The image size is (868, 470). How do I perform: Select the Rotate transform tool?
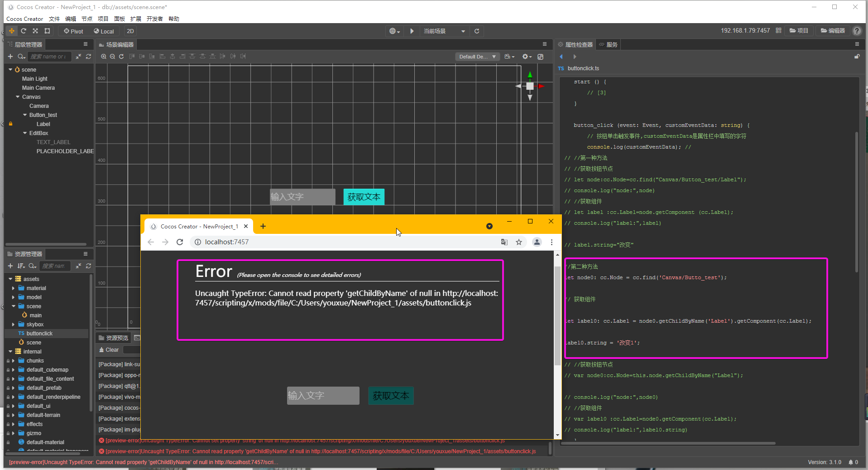(24, 31)
